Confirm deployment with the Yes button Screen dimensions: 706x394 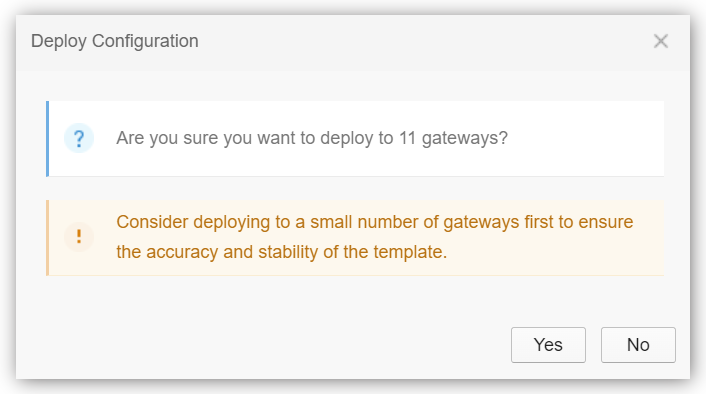[x=548, y=345]
